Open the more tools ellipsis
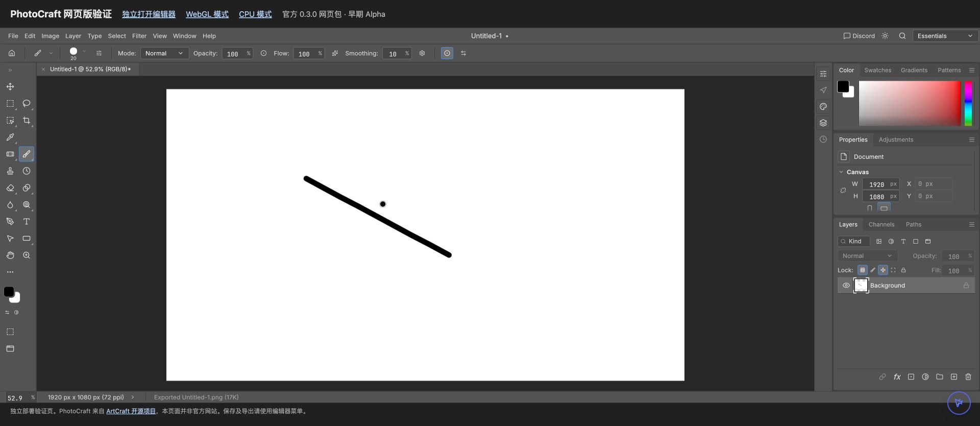Image resolution: width=980 pixels, height=426 pixels. pyautogui.click(x=10, y=272)
